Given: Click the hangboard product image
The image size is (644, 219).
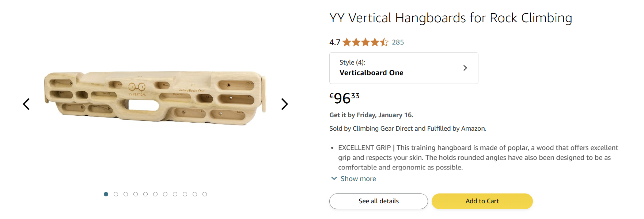Looking at the screenshot, I should [155, 98].
